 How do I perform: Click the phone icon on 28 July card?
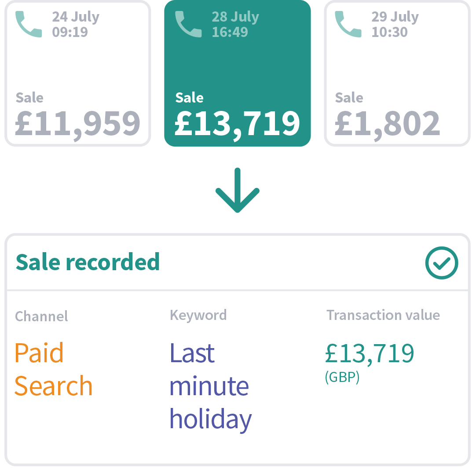[189, 24]
